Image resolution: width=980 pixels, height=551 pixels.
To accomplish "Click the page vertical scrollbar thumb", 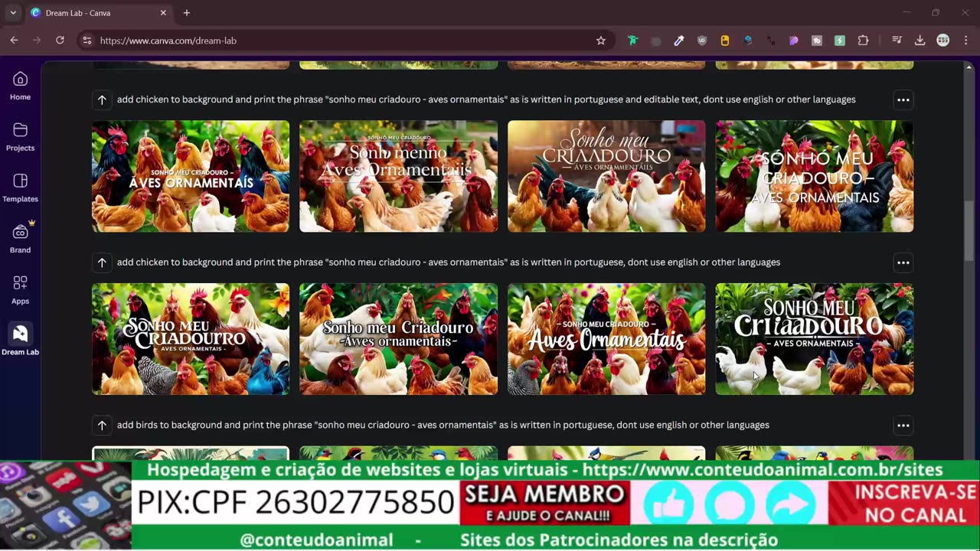I will click(970, 230).
